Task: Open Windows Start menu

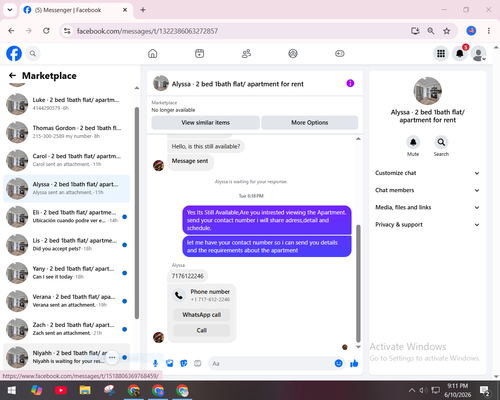Action: (12, 390)
